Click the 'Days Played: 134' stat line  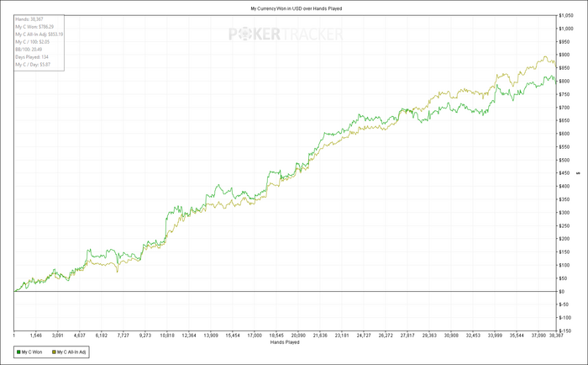click(32, 57)
